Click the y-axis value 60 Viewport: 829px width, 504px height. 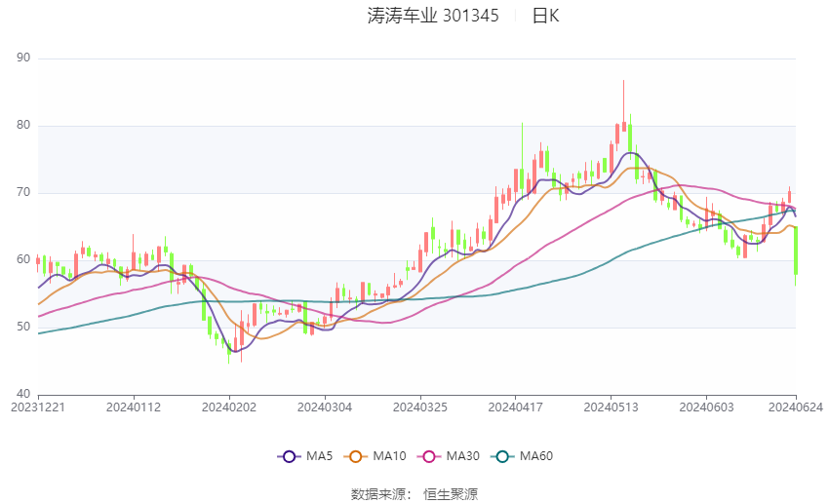pyautogui.click(x=23, y=259)
